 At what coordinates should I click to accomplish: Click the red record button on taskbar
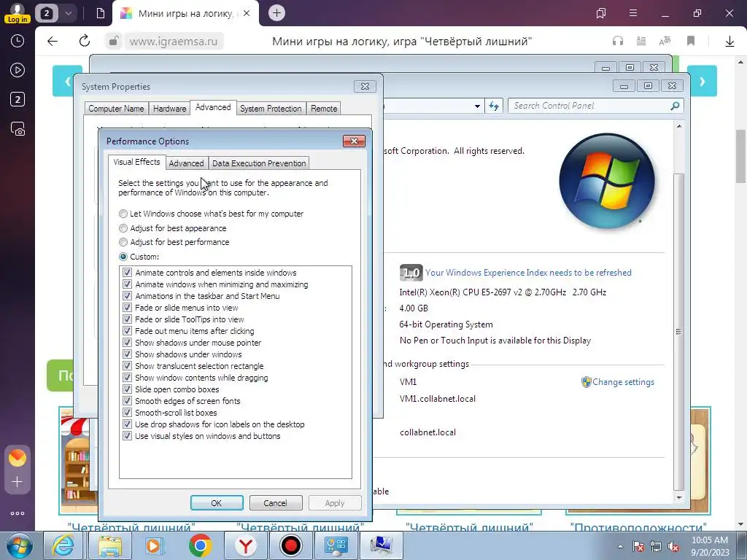[x=290, y=545]
